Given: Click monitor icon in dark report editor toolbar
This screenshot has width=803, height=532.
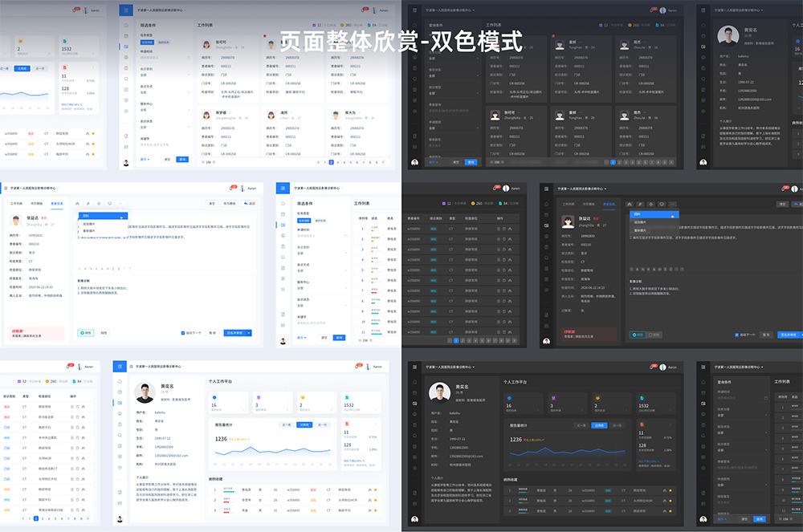Looking at the screenshot, I should (x=661, y=204).
